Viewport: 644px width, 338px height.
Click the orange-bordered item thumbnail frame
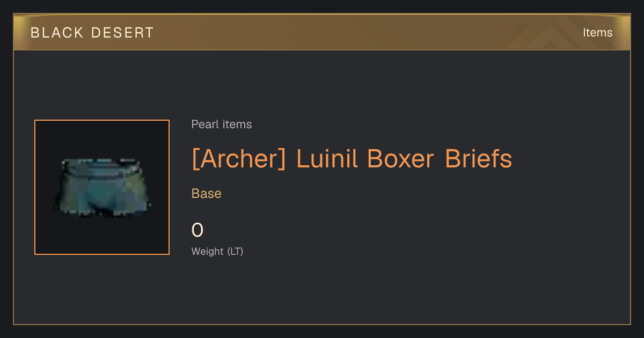click(x=102, y=187)
